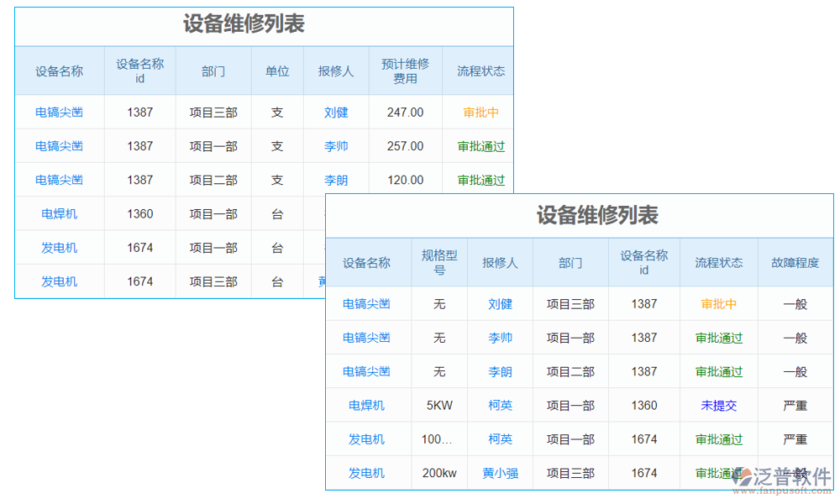Viewport: 840px width, 504px height.
Task: Click 李朗 reporter name link
Action: 500,371
